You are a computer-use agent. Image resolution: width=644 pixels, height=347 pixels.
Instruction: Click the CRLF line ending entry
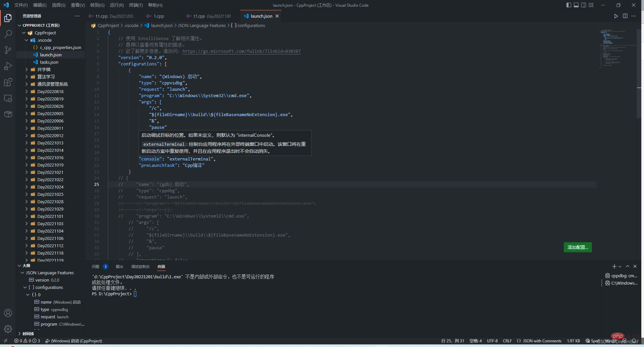coord(507,341)
